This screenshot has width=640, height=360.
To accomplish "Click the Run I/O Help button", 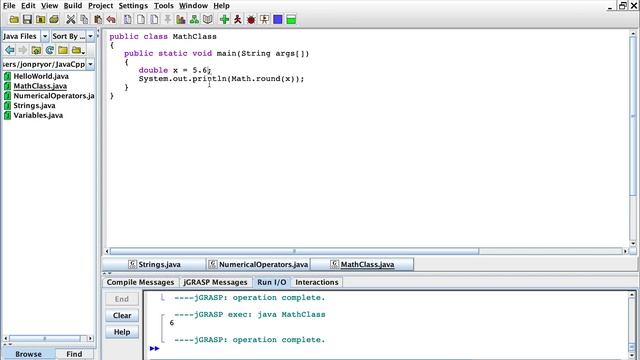I will (122, 332).
